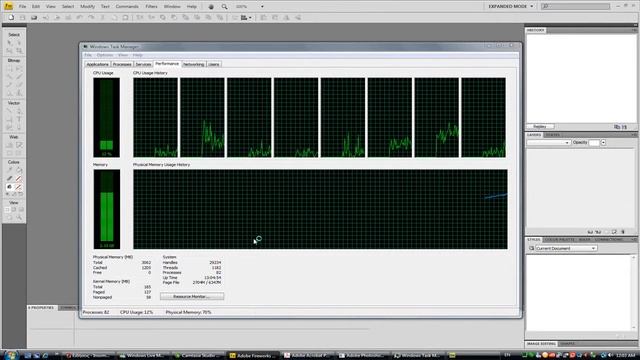Viewport: 640px width, 360px height.
Task: Click the Delete icon in Layers panel
Action: [623, 231]
